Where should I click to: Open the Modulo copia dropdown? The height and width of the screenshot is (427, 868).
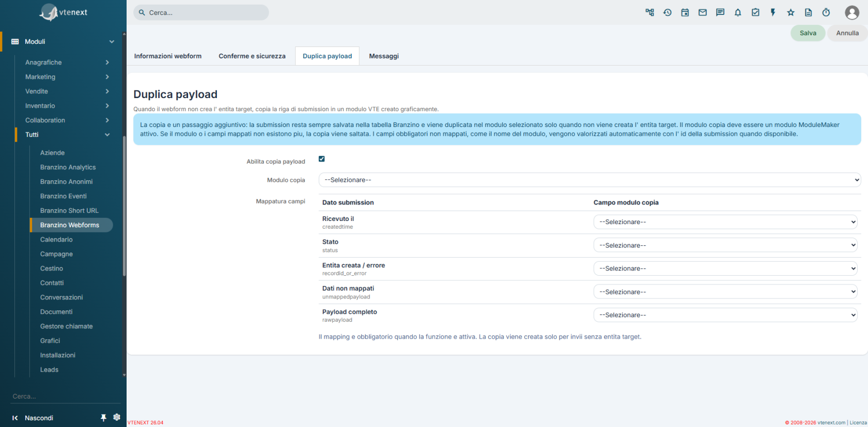tap(590, 180)
